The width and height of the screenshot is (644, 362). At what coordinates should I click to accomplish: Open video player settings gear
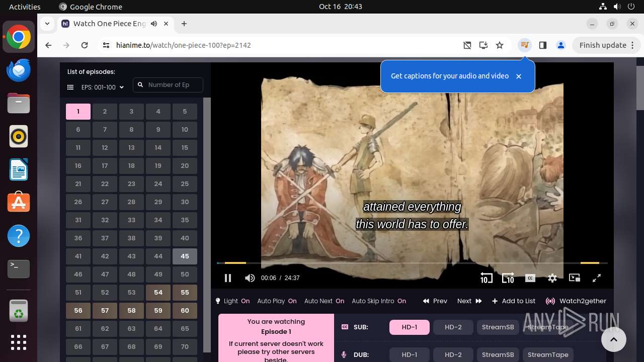coord(552,278)
